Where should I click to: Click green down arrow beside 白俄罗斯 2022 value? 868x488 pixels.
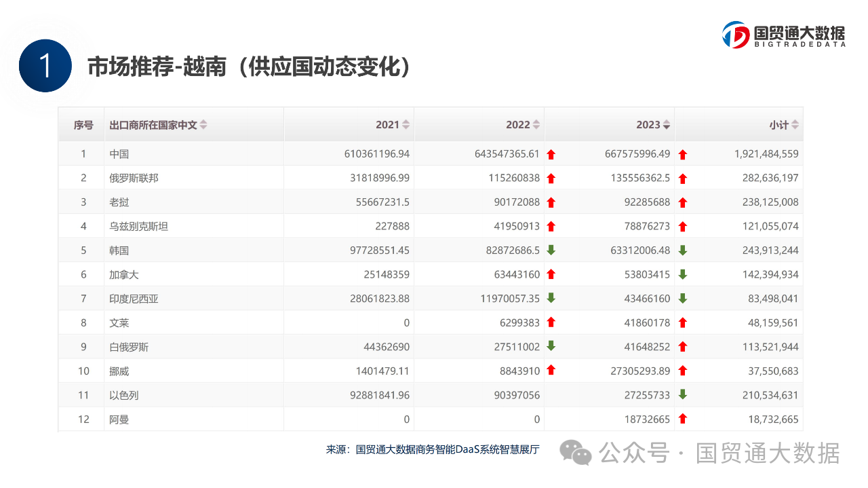551,346
